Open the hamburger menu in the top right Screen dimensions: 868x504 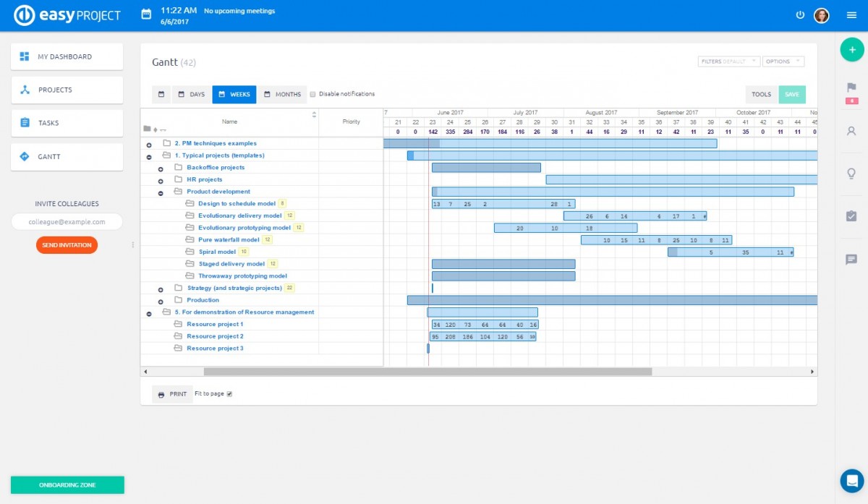pyautogui.click(x=851, y=14)
